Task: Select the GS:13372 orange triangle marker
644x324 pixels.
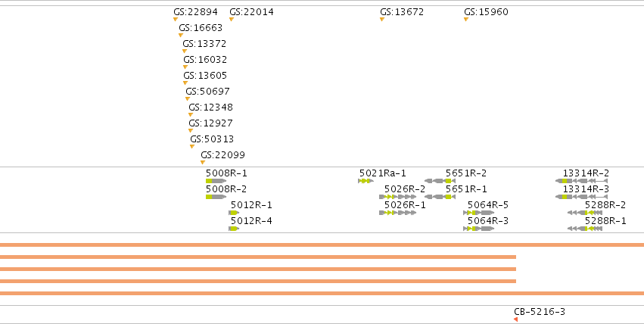Action: [x=185, y=51]
